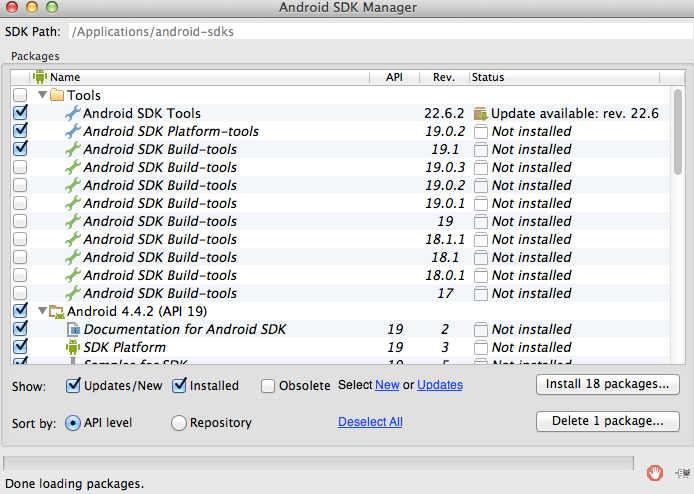Viewport: 694px width, 494px height.
Task: Click the Android 4.4.2 platform folder icon
Action: point(57,312)
